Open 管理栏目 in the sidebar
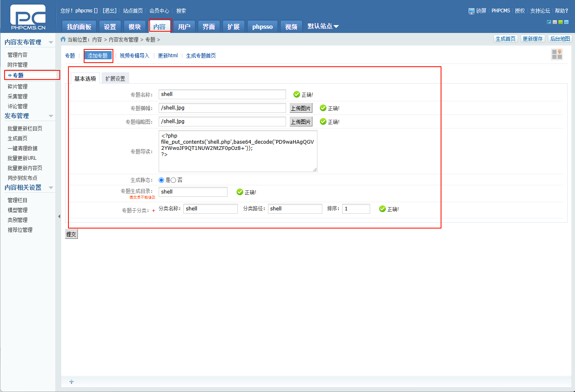 [18, 200]
